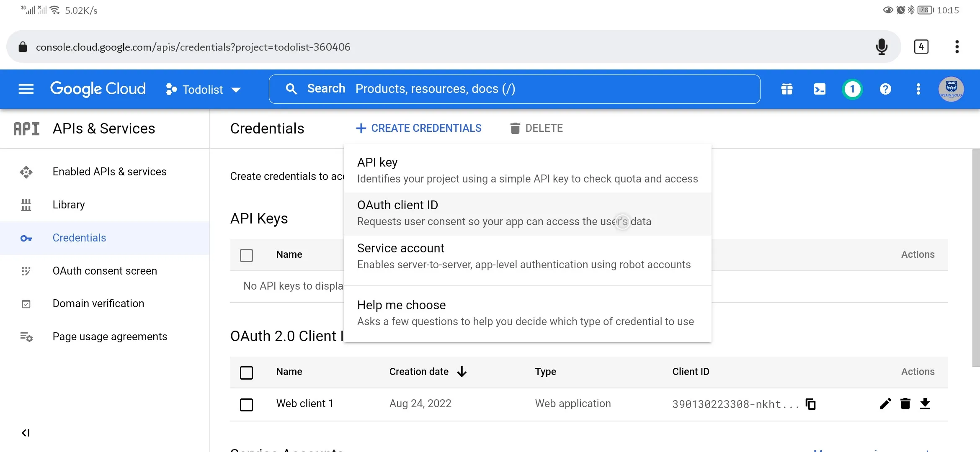
Task: Open notifications badge showing 1
Action: point(852,89)
